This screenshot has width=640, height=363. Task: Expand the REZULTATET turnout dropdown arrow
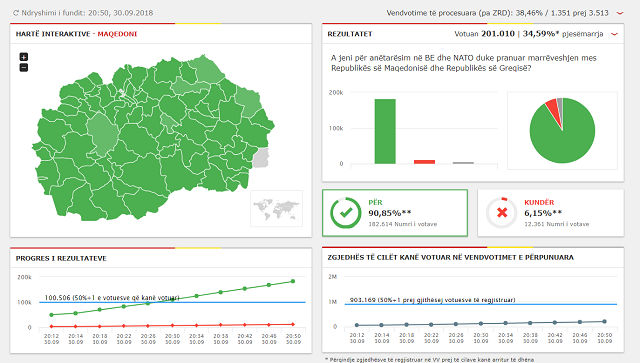(x=614, y=34)
